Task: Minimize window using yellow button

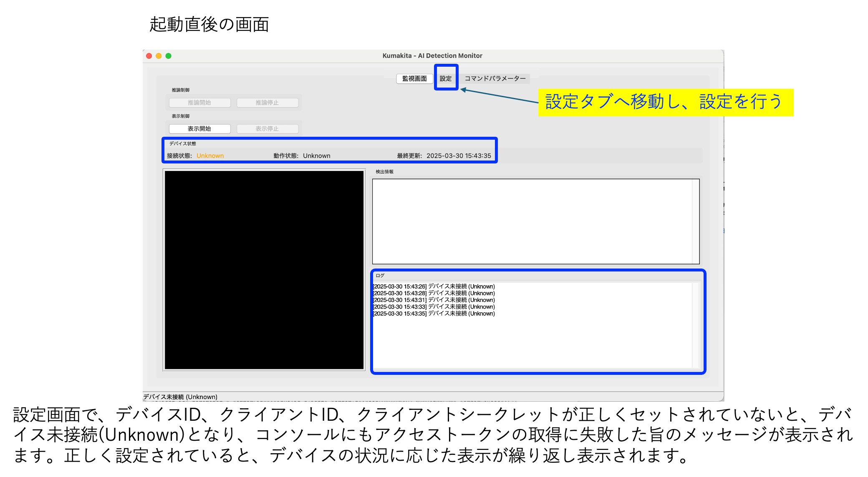Action: coord(159,56)
